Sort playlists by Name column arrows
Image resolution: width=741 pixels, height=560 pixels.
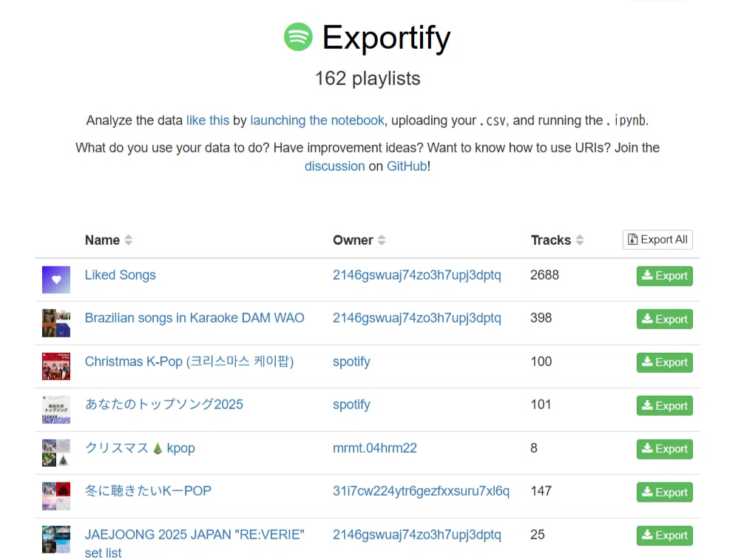[x=129, y=240]
